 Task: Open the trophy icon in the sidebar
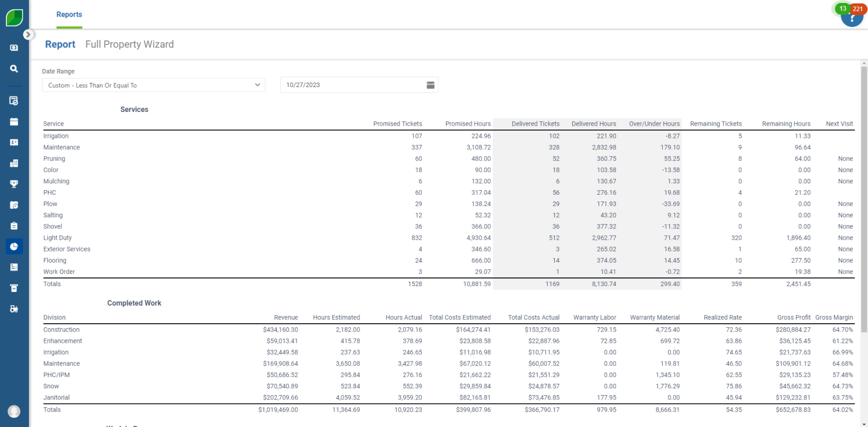pos(14,184)
